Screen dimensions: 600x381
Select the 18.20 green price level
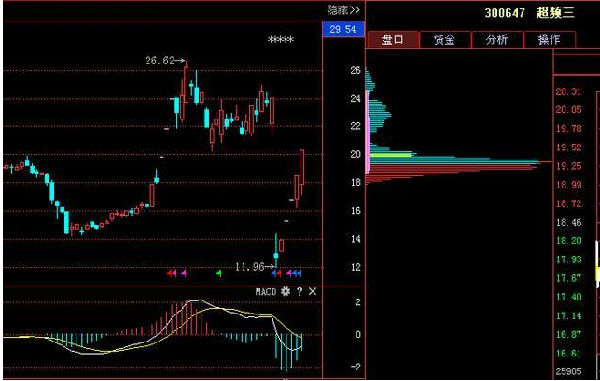click(x=569, y=241)
